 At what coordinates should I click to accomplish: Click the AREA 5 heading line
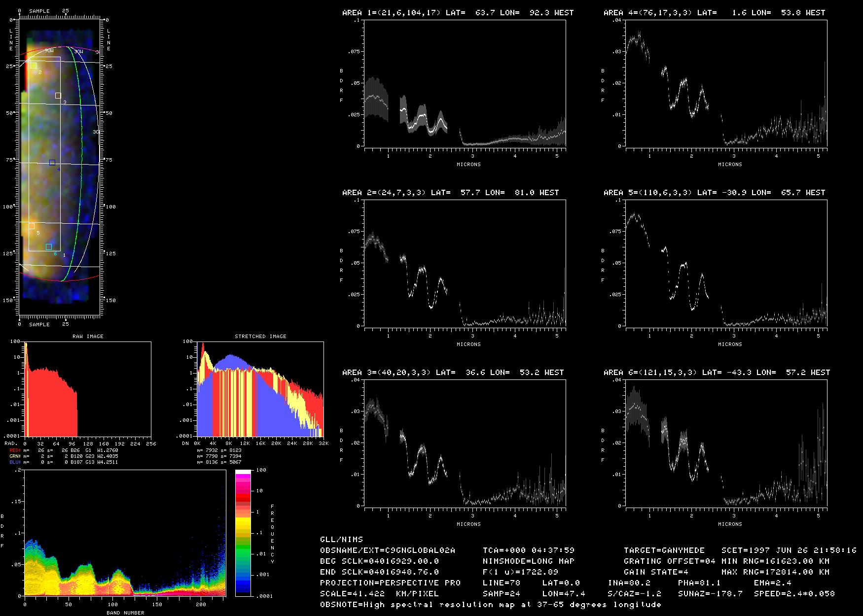(715, 193)
